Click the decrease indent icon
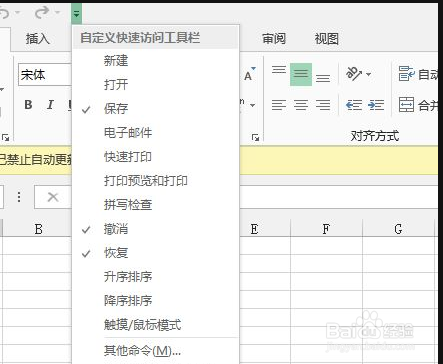443x364 pixels. coord(354,105)
